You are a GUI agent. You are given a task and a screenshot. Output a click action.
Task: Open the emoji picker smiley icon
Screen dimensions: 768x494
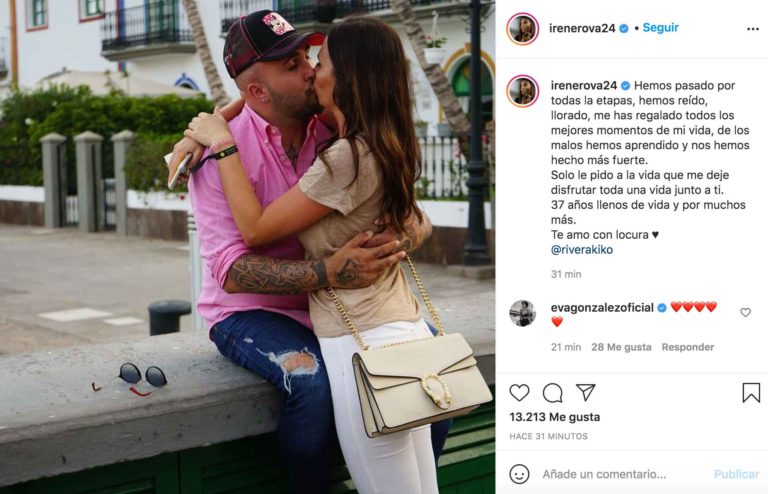pos(519,474)
